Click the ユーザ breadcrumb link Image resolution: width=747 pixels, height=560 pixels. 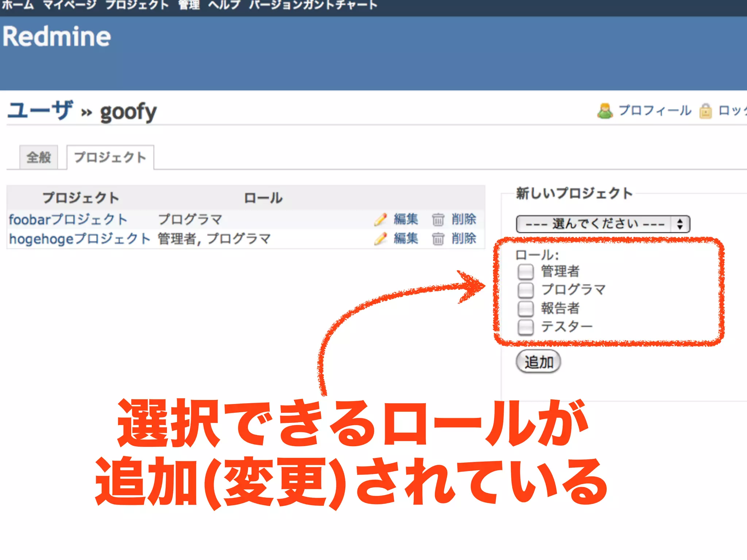tap(40, 110)
